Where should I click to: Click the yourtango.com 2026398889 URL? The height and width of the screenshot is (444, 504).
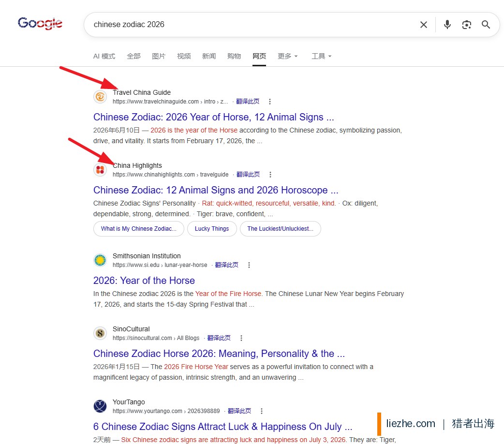166,411
